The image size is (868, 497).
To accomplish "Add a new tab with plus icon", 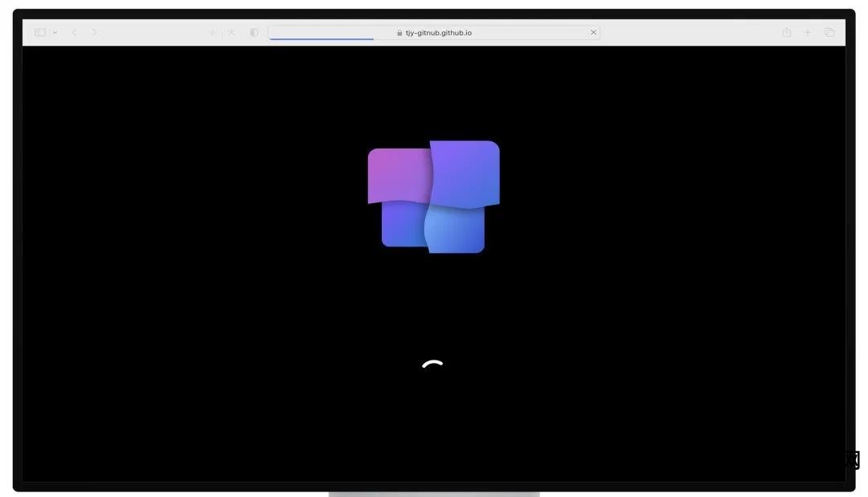I will [808, 33].
